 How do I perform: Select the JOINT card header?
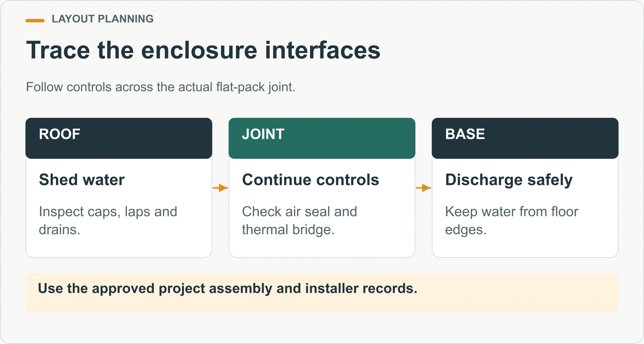coord(322,138)
